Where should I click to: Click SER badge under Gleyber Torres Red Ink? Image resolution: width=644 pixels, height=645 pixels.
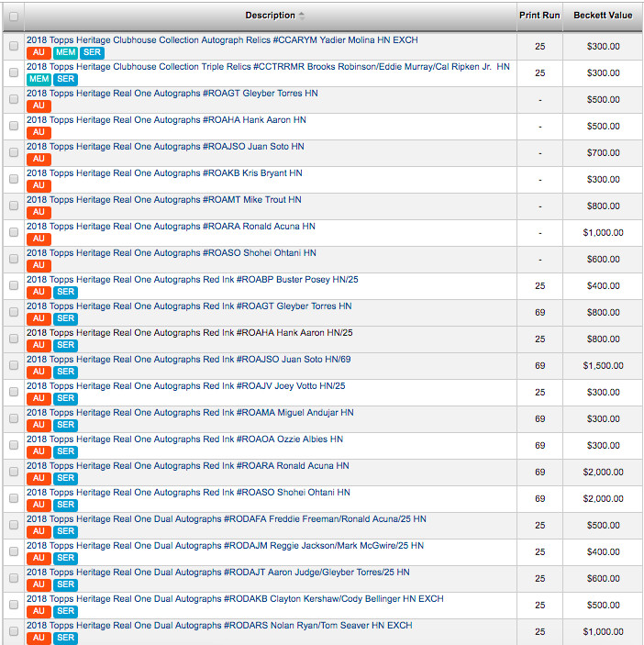(65, 318)
